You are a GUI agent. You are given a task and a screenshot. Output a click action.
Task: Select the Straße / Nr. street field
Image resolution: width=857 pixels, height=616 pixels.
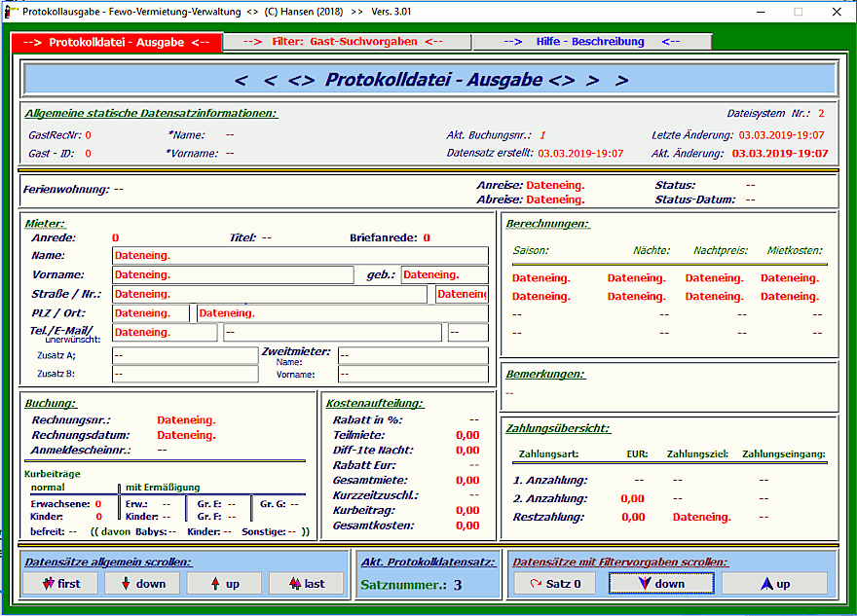(x=270, y=295)
